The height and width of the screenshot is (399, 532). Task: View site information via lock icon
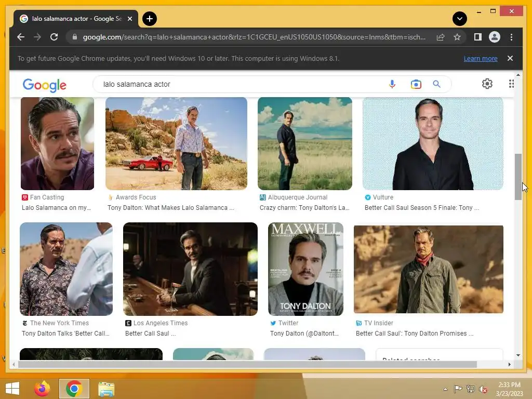75,37
